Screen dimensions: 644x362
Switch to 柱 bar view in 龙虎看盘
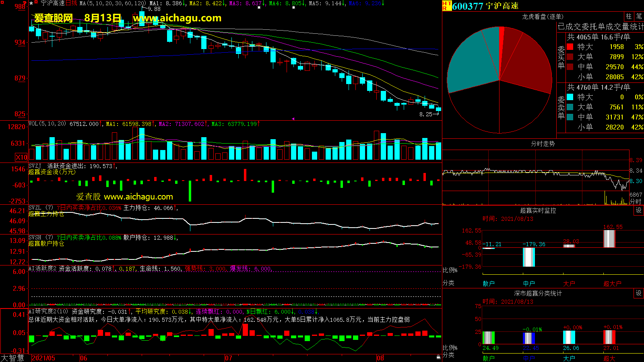coord(629,16)
